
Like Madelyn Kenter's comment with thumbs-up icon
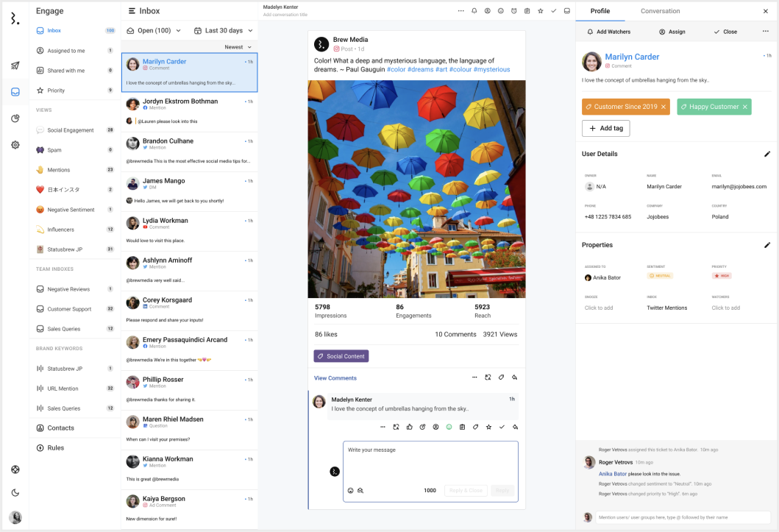coord(410,428)
